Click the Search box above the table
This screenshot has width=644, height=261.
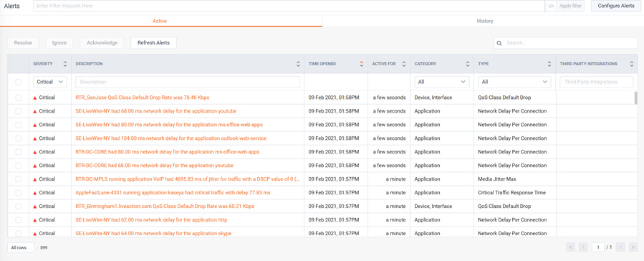[565, 43]
